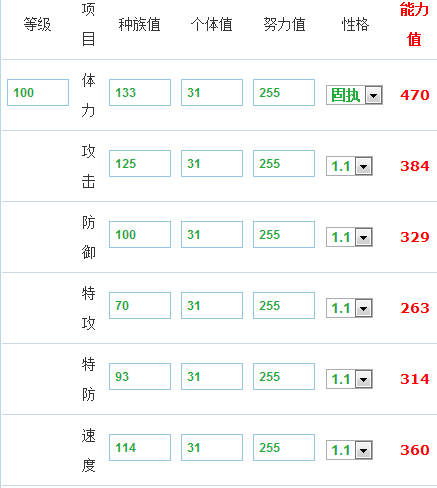Click the 攻击 种族值 field with 125
The height and width of the screenshot is (488, 437).
click(140, 163)
